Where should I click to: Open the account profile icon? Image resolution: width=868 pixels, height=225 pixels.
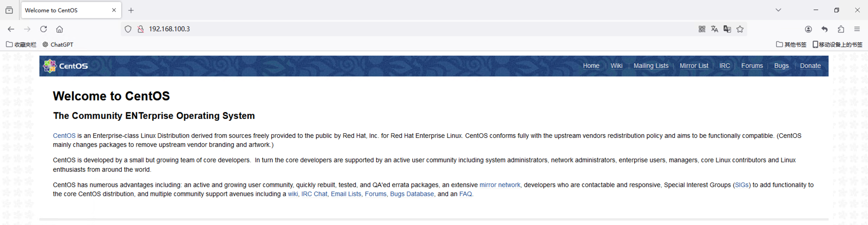[x=808, y=29]
